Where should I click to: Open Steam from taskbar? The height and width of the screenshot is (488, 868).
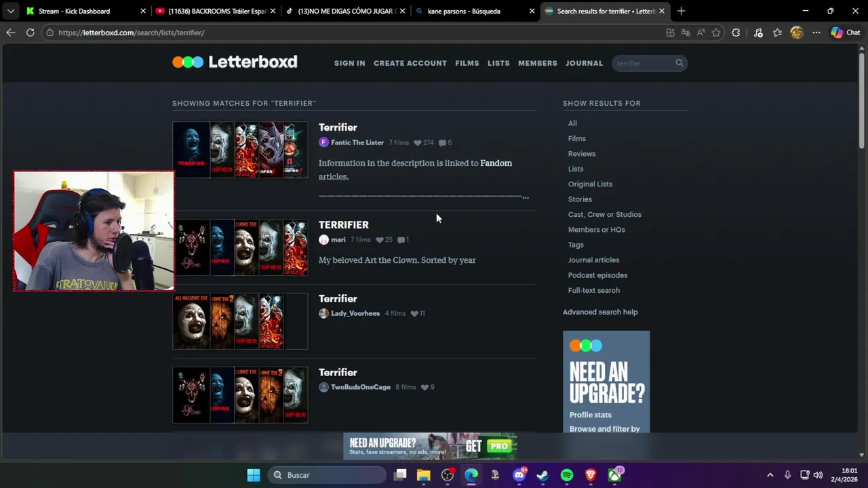[x=543, y=475]
